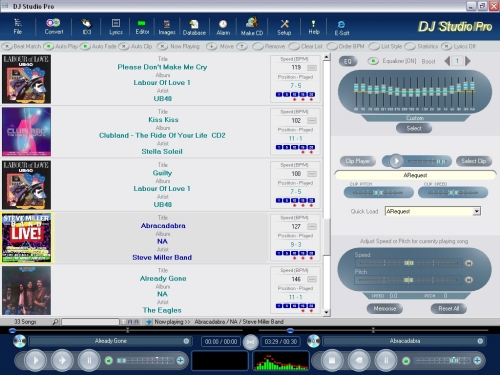Decrease Boost with the left arrow
The image size is (500, 375).
pyautogui.click(x=447, y=61)
